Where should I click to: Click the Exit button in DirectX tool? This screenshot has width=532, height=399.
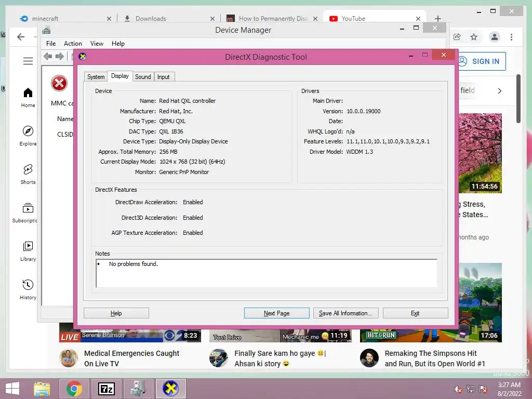tap(415, 313)
